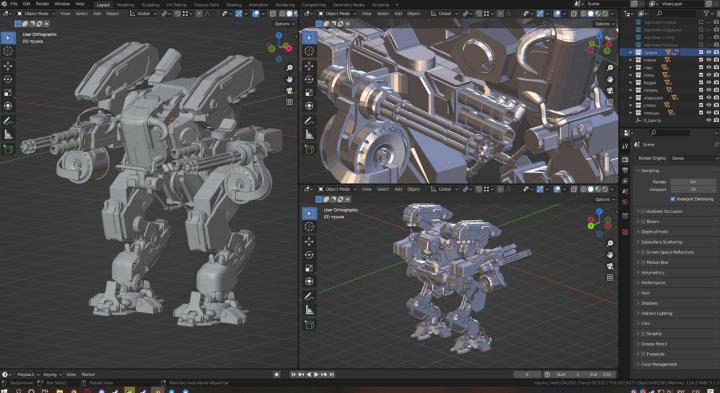Toggle camera view icon in the bottom-right viewport
The image size is (720, 393).
[610, 266]
